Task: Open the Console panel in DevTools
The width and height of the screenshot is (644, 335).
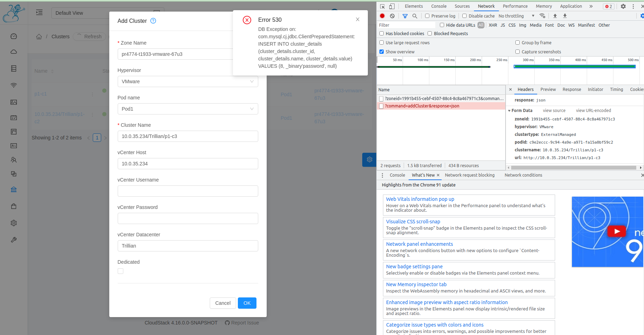Action: 439,6
